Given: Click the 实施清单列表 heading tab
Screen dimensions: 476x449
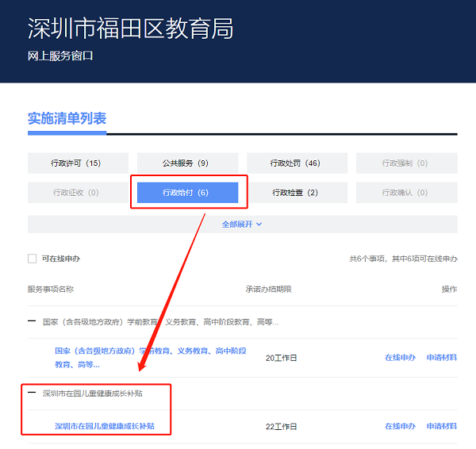Looking at the screenshot, I should (67, 118).
